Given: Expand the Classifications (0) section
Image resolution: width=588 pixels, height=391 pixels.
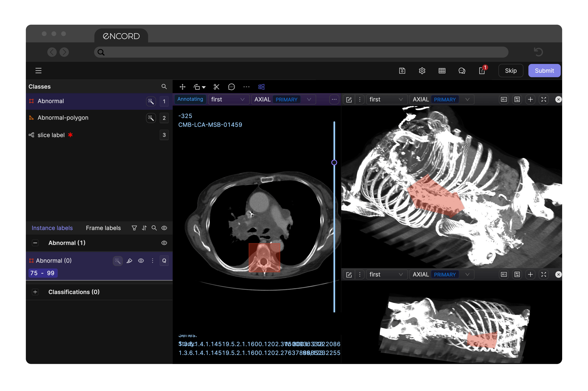Looking at the screenshot, I should [35, 292].
